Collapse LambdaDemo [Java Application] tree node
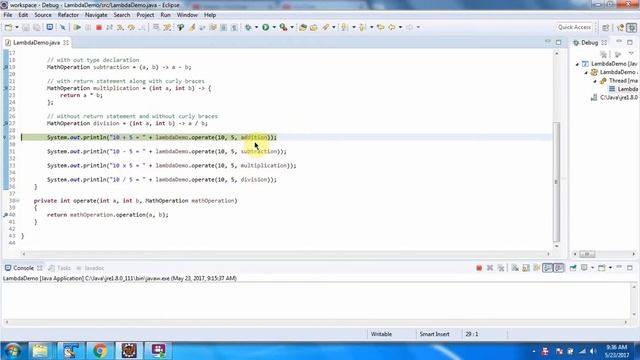640x360 pixels. 577,64
